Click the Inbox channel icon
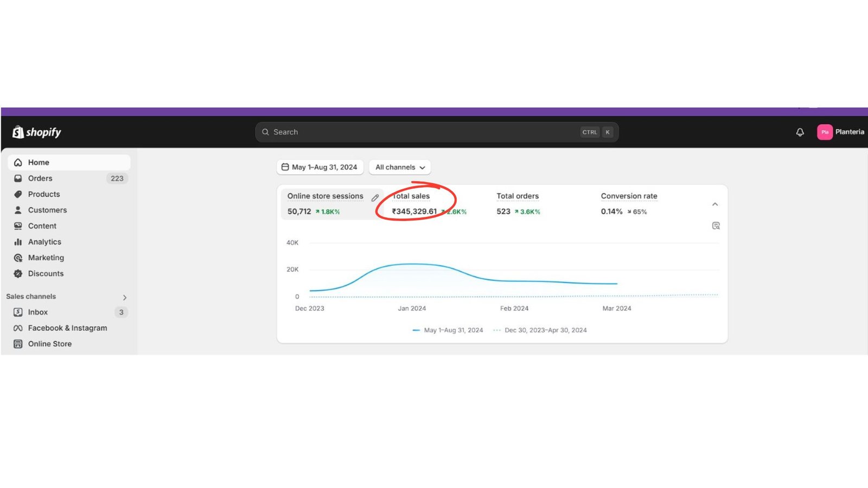The image size is (868, 488). [18, 312]
